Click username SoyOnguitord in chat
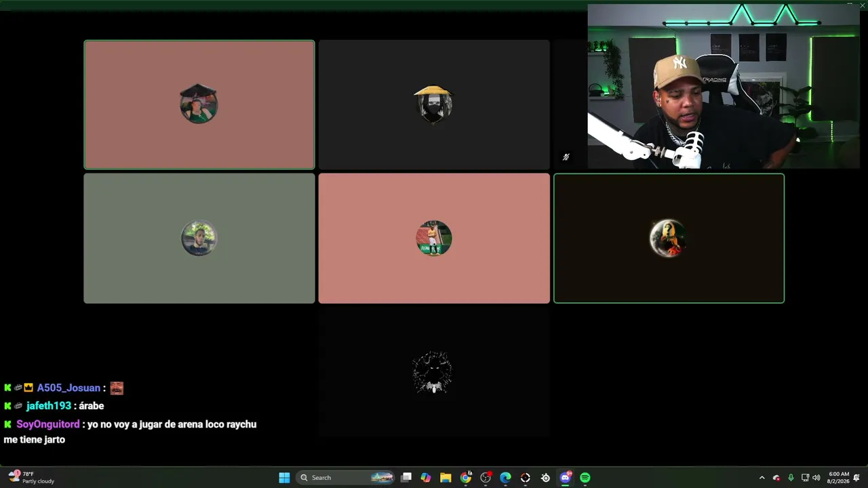The image size is (868, 488). coord(48,424)
